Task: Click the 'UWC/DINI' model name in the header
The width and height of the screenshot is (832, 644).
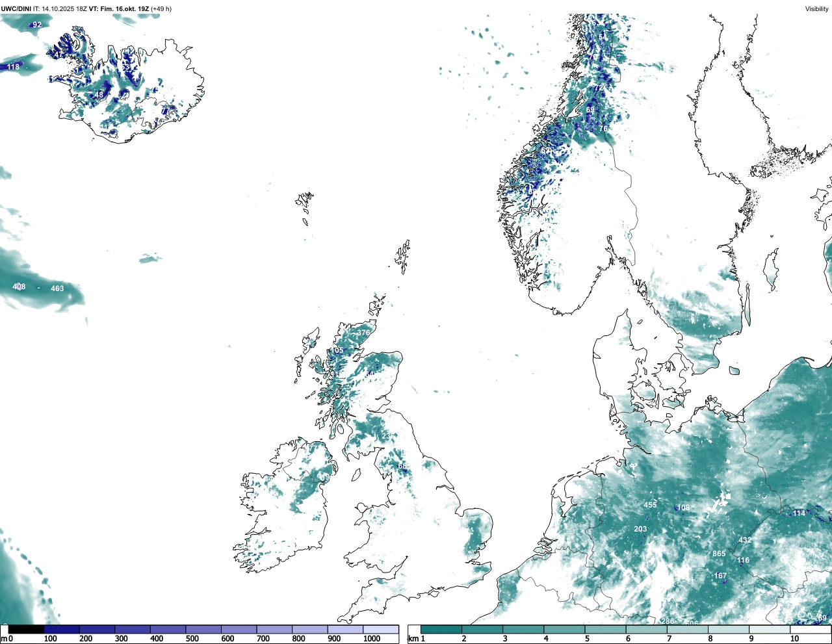Action: click(x=16, y=9)
